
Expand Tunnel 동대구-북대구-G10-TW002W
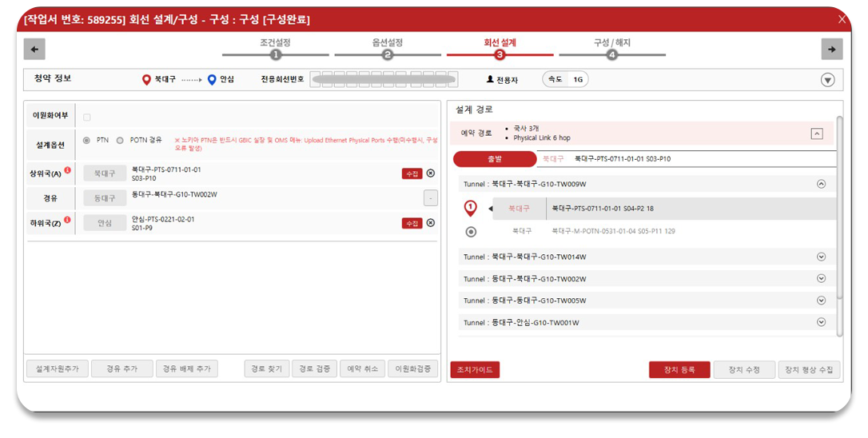(821, 278)
